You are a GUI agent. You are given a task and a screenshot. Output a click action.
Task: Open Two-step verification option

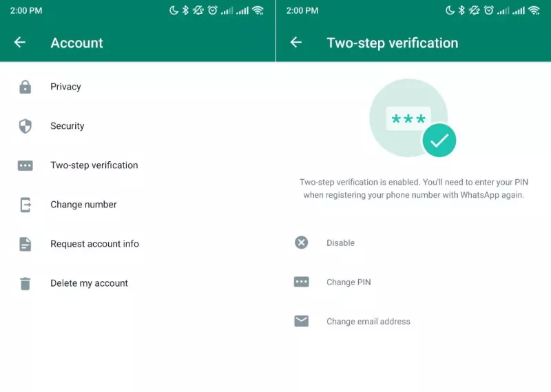coord(94,165)
